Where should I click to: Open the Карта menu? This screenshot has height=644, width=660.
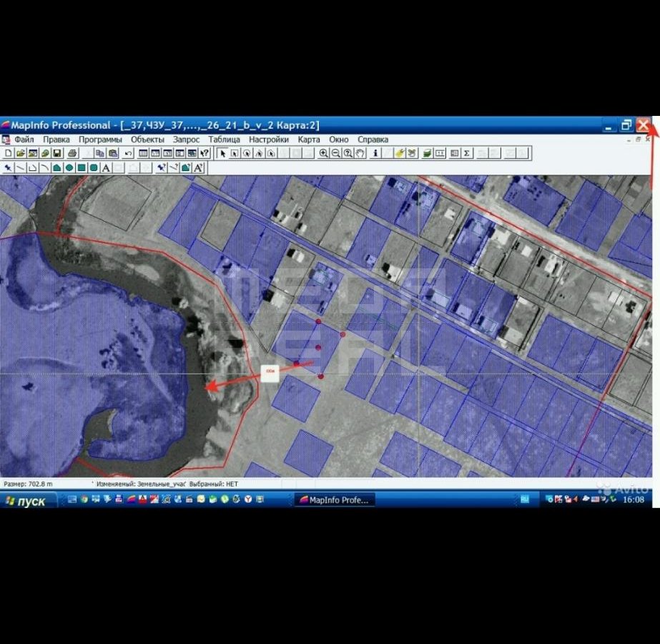[309, 140]
